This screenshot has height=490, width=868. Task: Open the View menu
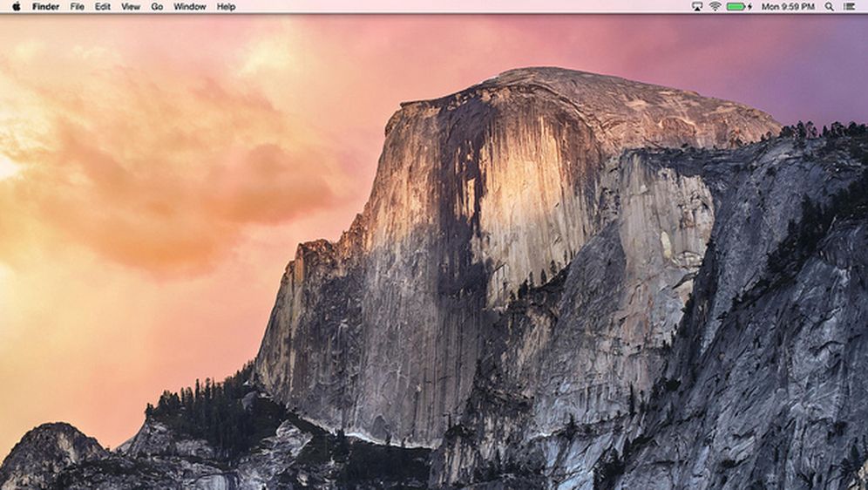click(130, 6)
